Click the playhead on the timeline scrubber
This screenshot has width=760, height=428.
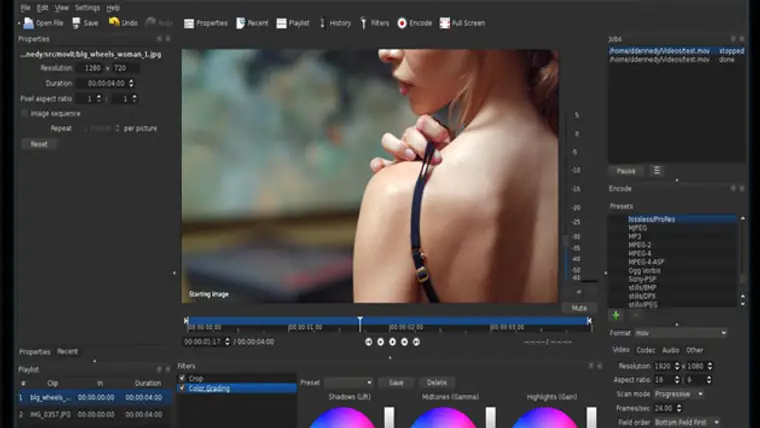360,323
